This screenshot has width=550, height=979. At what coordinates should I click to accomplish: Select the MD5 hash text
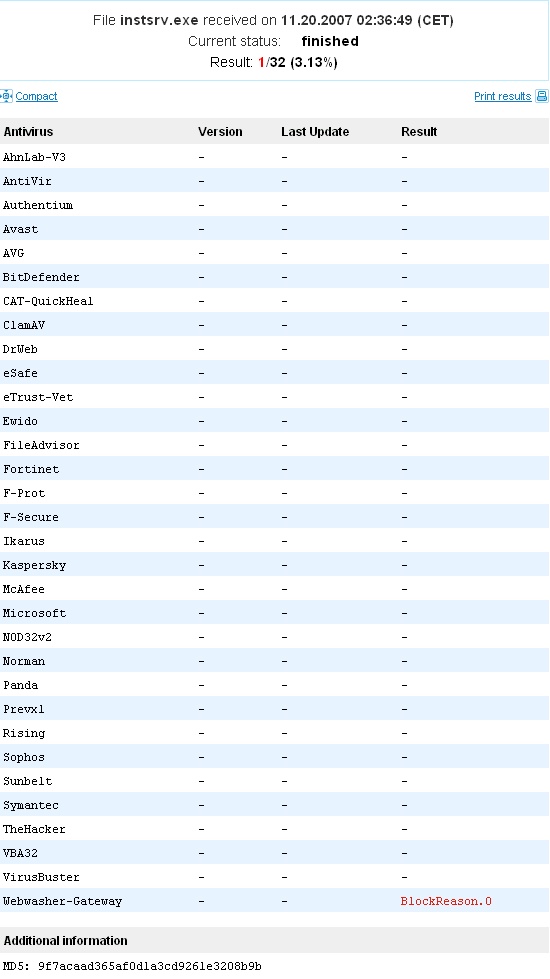click(132, 966)
